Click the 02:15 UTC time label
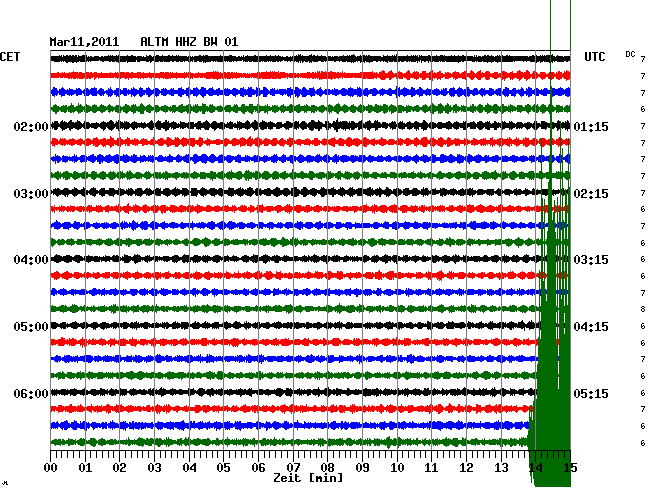 pyautogui.click(x=591, y=194)
